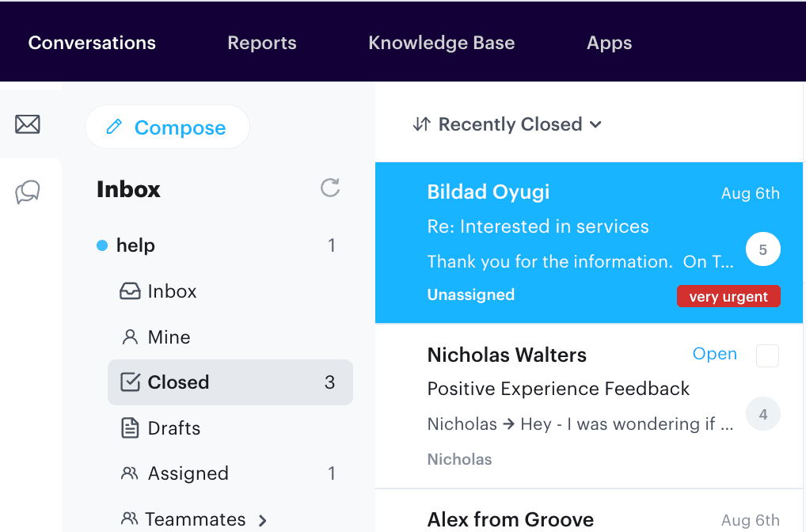Switch to the Reports tab
806x532 pixels.
click(x=261, y=43)
